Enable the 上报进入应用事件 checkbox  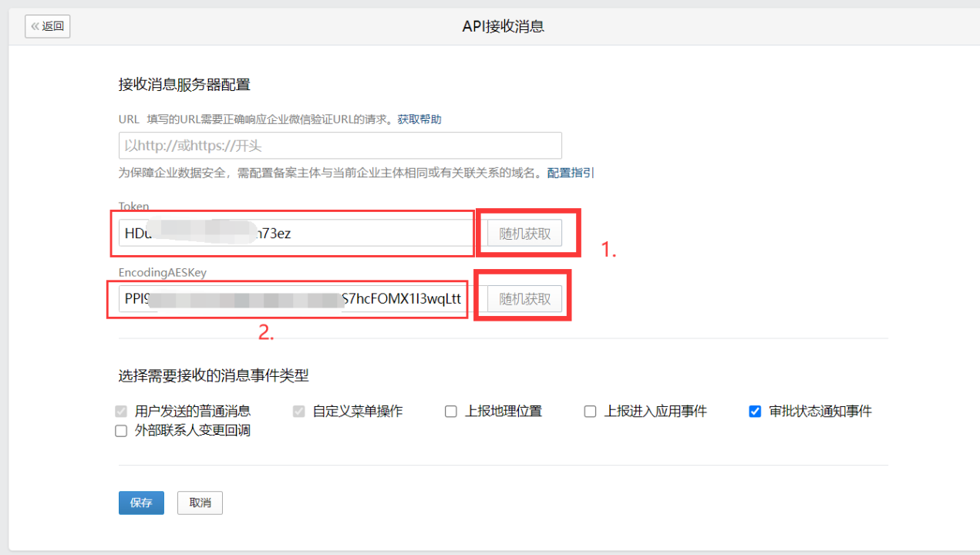click(x=590, y=411)
